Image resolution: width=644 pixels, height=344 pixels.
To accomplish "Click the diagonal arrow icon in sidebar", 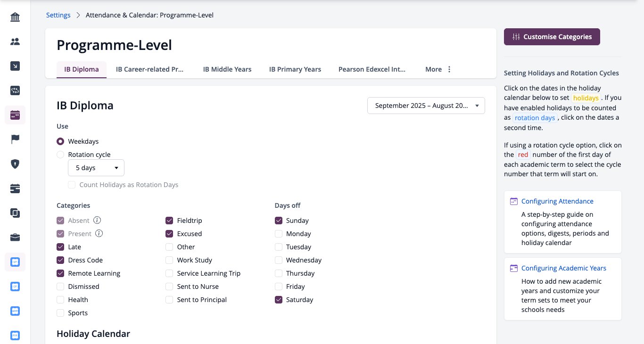I will coord(15,66).
